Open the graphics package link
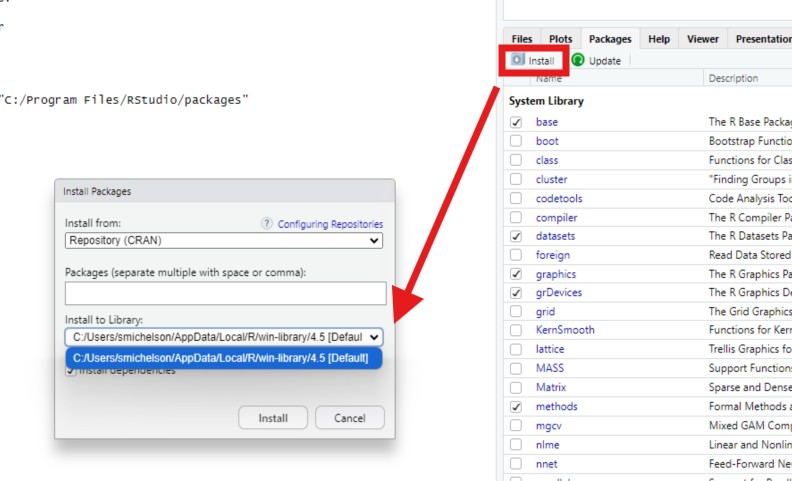Image resolution: width=792 pixels, height=481 pixels. 556,274
